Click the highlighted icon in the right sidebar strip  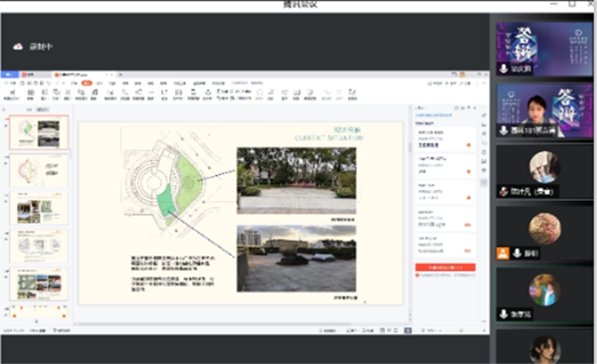(x=484, y=183)
